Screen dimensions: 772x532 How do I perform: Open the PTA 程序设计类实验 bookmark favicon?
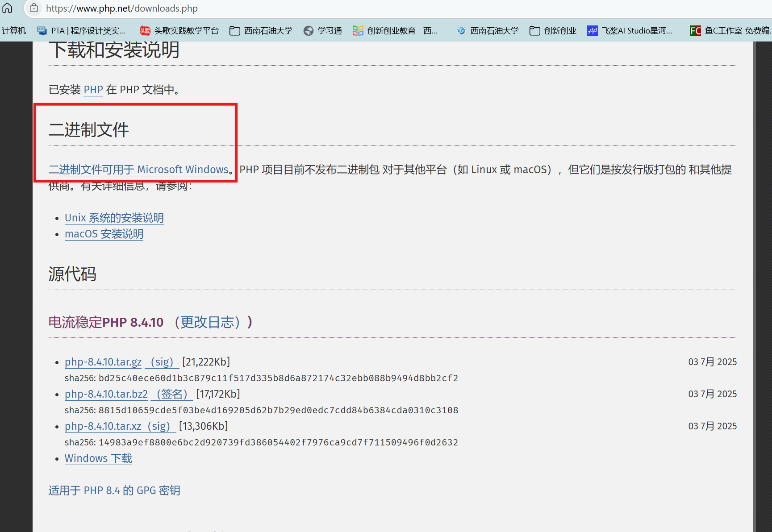tap(42, 30)
